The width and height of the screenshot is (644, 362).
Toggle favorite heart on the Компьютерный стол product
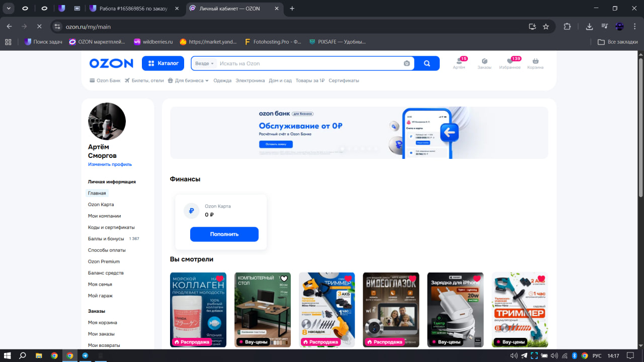[x=284, y=279]
